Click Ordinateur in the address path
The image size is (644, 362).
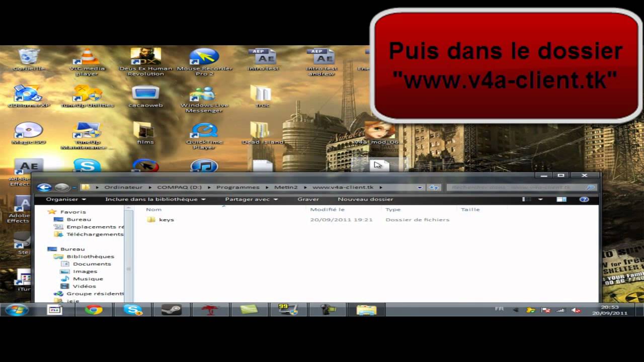click(x=123, y=187)
